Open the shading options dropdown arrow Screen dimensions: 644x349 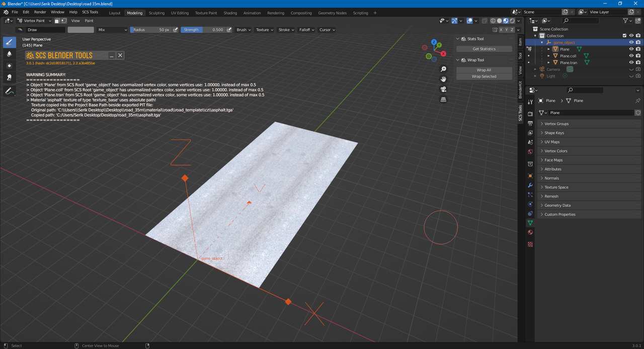tap(519, 21)
